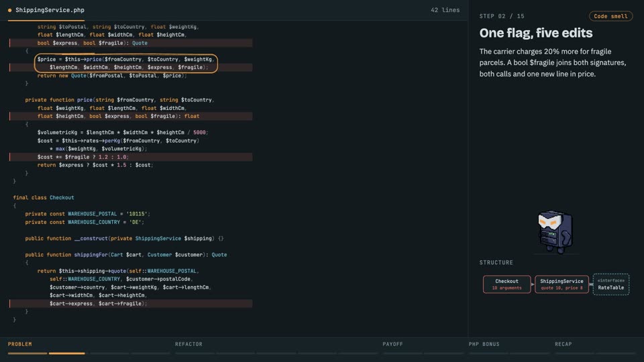644x362 pixels.
Task: Click the robot mascot figure
Action: (x=555, y=232)
